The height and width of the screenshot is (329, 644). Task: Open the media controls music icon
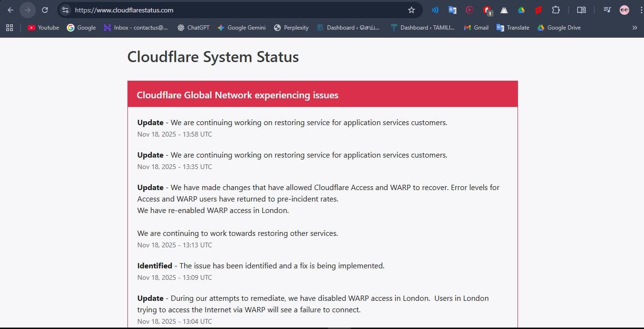pos(607,10)
